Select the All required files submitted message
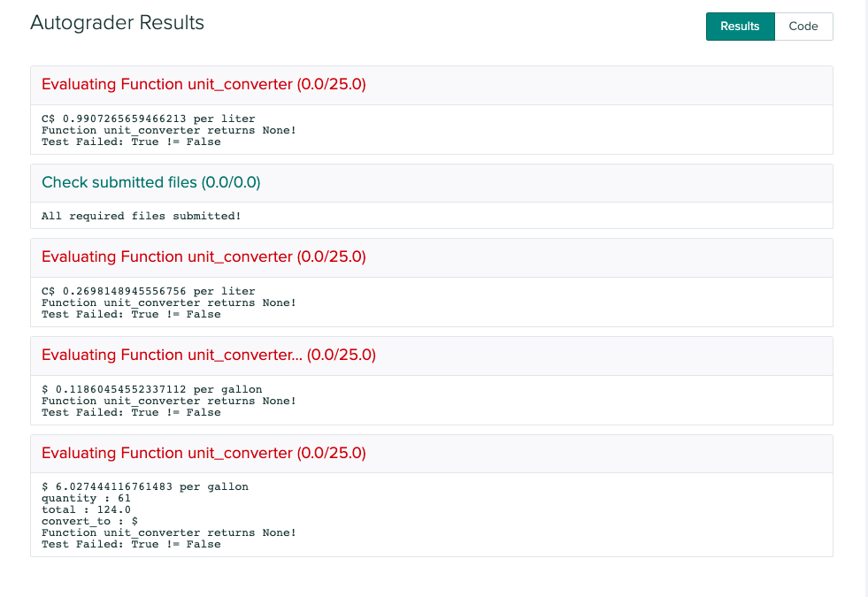Image resolution: width=868 pixels, height=597 pixels. [x=140, y=216]
